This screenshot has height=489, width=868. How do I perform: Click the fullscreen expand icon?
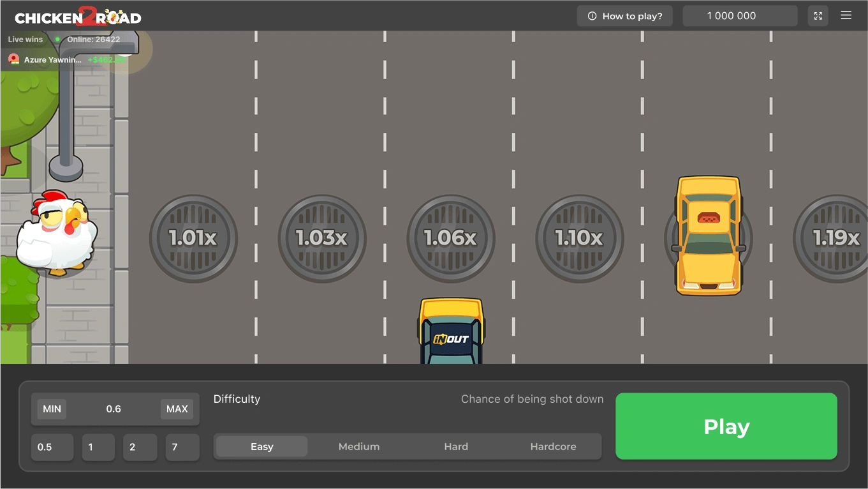click(818, 16)
